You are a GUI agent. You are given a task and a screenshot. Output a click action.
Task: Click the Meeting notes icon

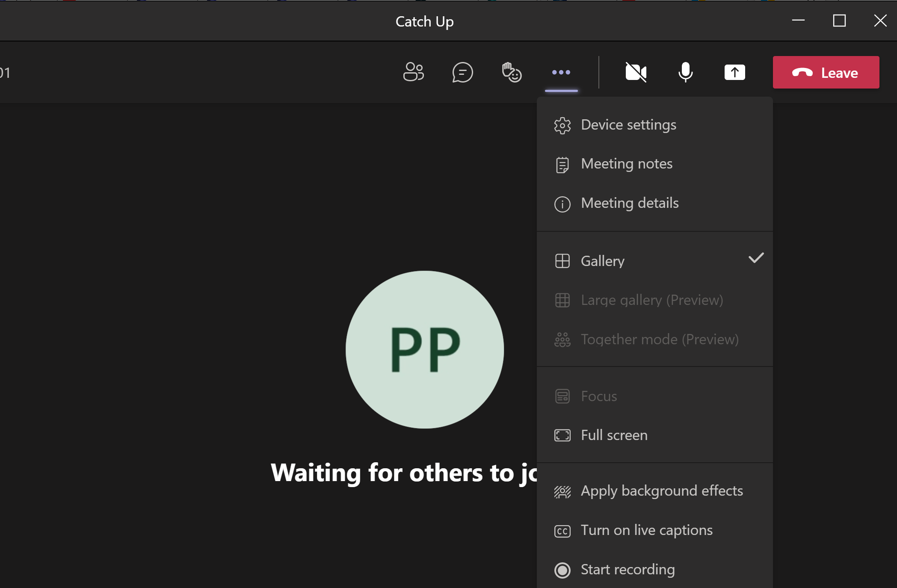[x=562, y=164]
